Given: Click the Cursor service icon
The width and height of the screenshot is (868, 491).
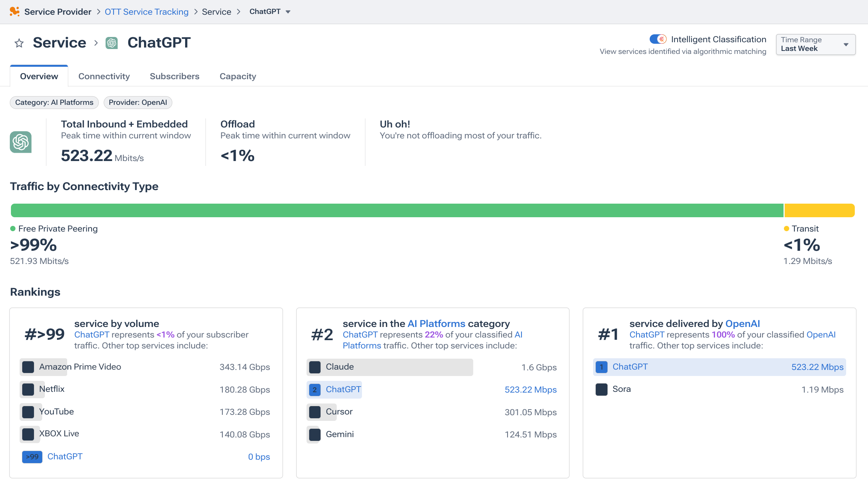Looking at the screenshot, I should [315, 412].
